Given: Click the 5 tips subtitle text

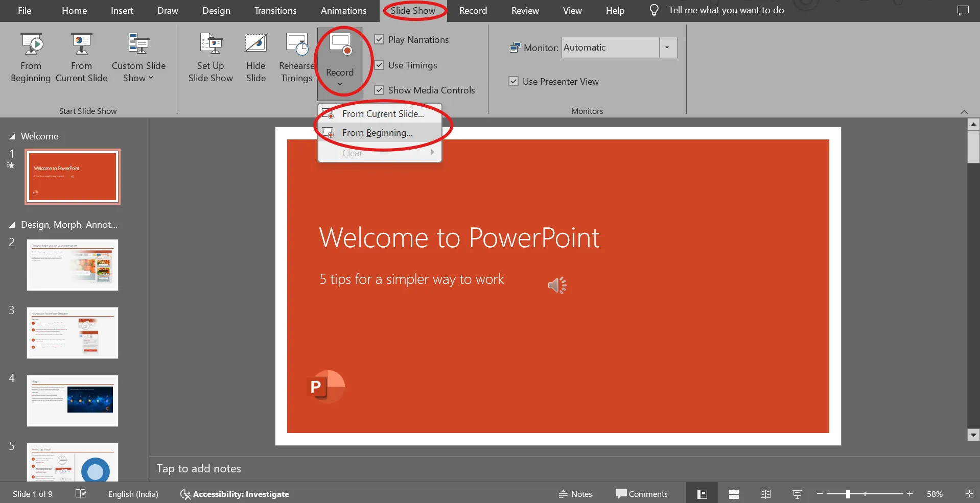Looking at the screenshot, I should coord(412,279).
